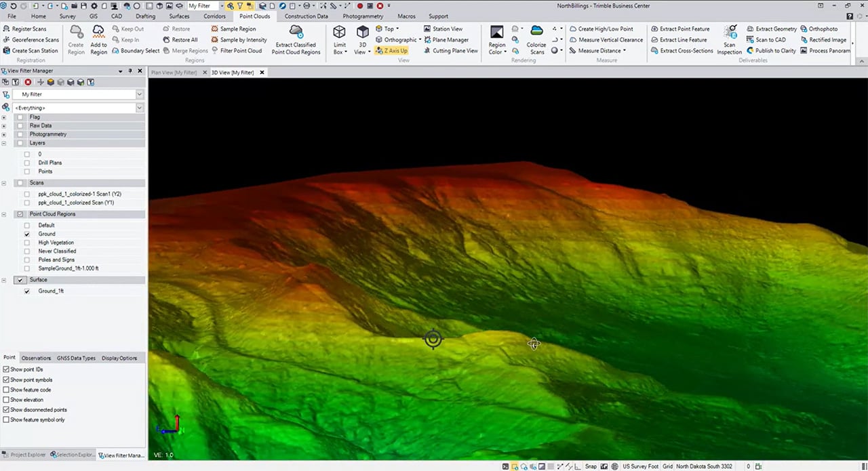This screenshot has height=471, width=868.
Task: Click Create Scan Station icon
Action: point(7,51)
